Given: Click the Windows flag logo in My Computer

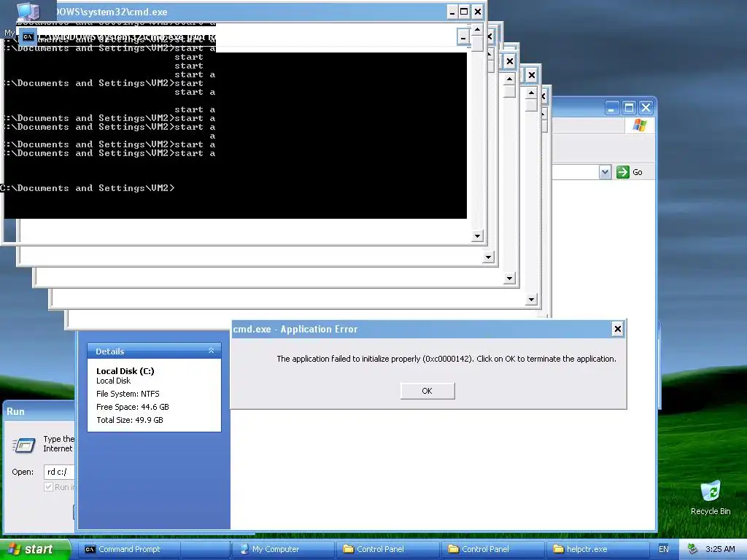Looking at the screenshot, I should tap(640, 125).
